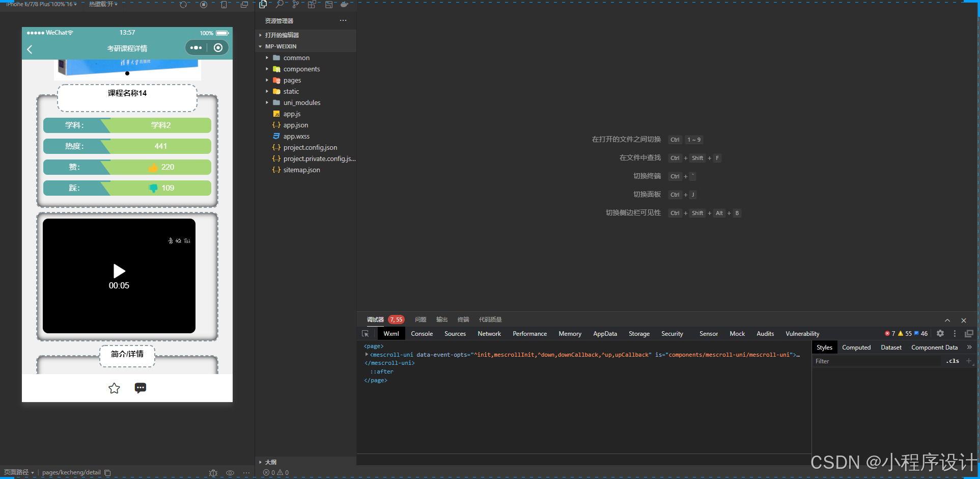The height and width of the screenshot is (479, 980).
Task: Toggle the eye preview icon in bottom bar
Action: point(230,473)
